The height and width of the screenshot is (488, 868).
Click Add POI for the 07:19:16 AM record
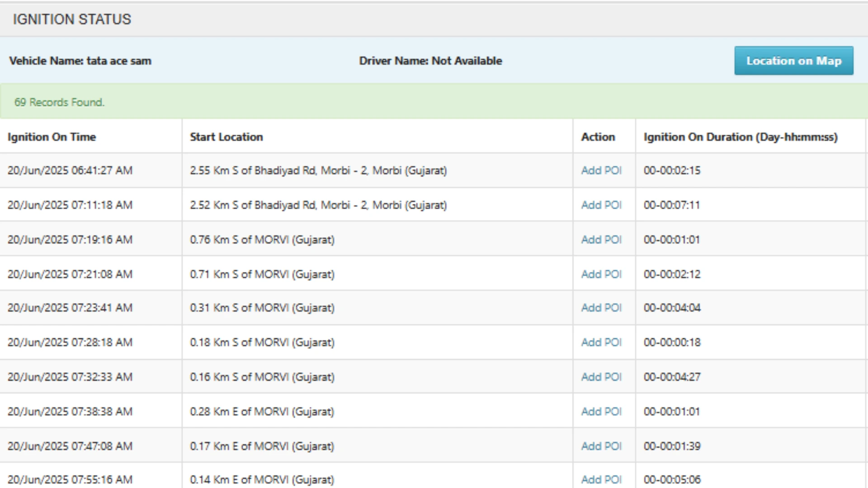pos(601,239)
